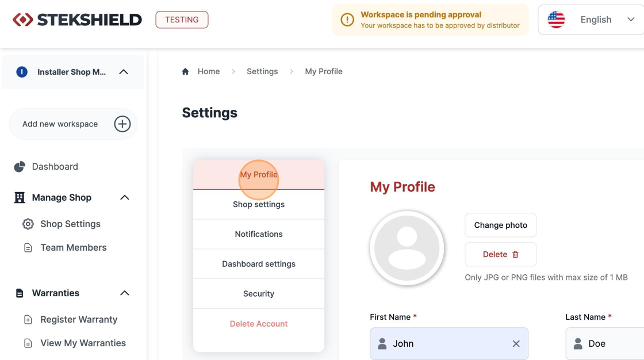Open Dashboard in the sidebar
644x360 pixels.
55,166
